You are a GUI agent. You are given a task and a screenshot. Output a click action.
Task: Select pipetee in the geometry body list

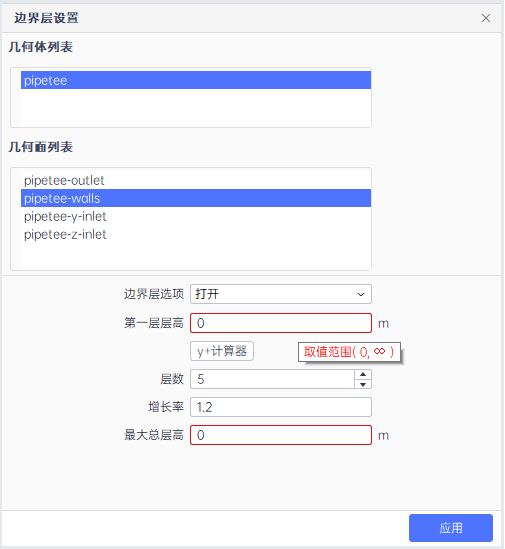[x=196, y=80]
